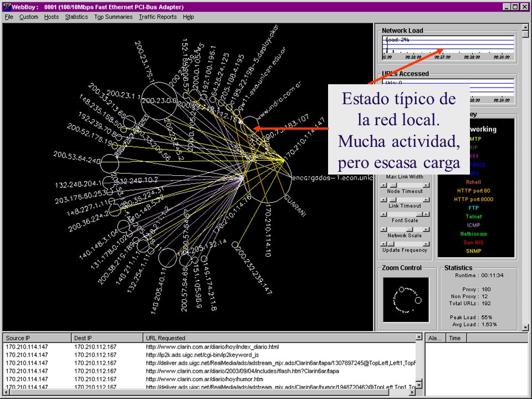Open the Custom menu
This screenshot has width=532, height=399.
[28, 17]
